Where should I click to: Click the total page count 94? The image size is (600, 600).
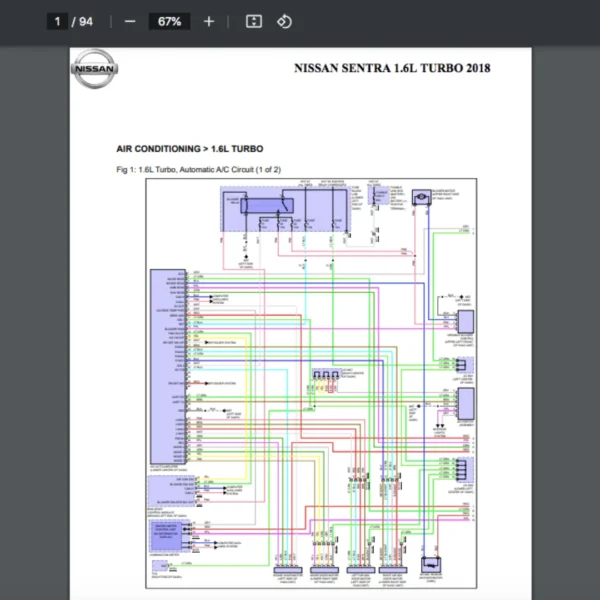tap(86, 21)
